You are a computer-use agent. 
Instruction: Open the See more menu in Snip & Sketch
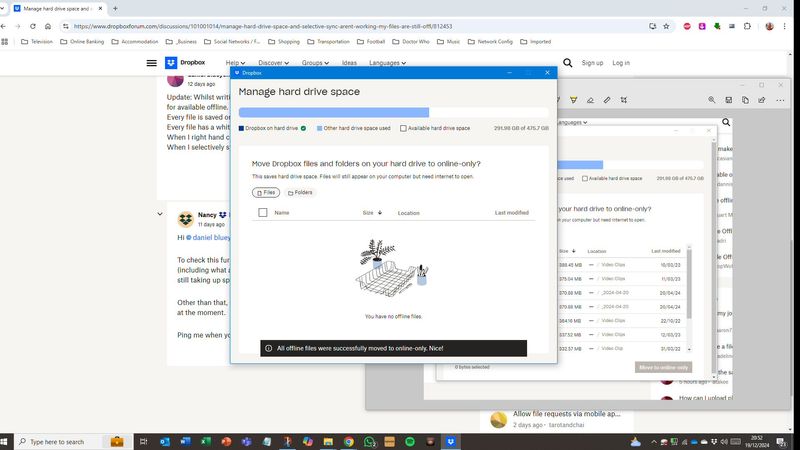click(780, 100)
